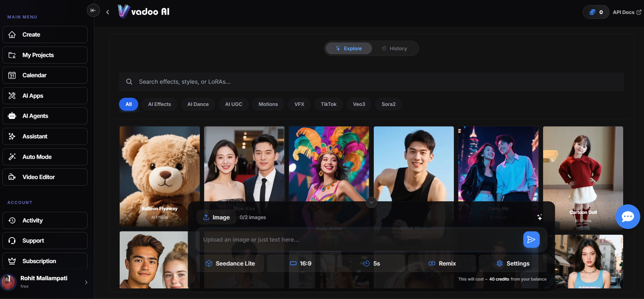
Task: Click the Image upload button
Action: click(216, 217)
